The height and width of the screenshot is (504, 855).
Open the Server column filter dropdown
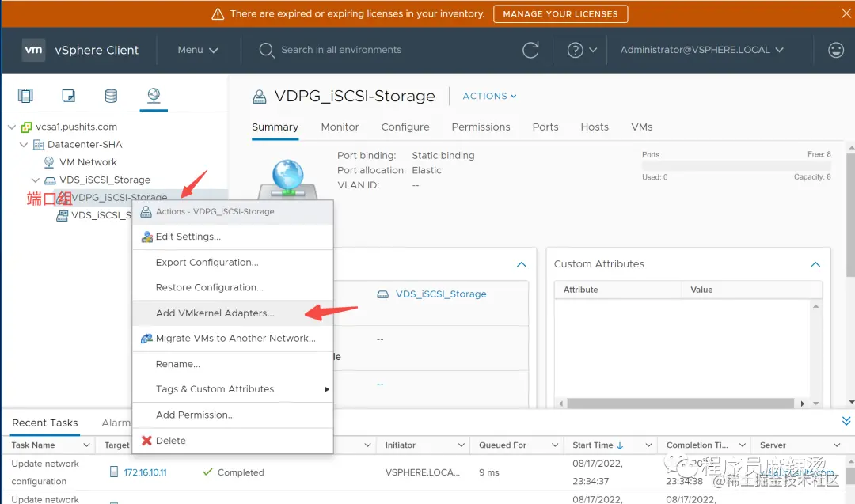click(837, 445)
